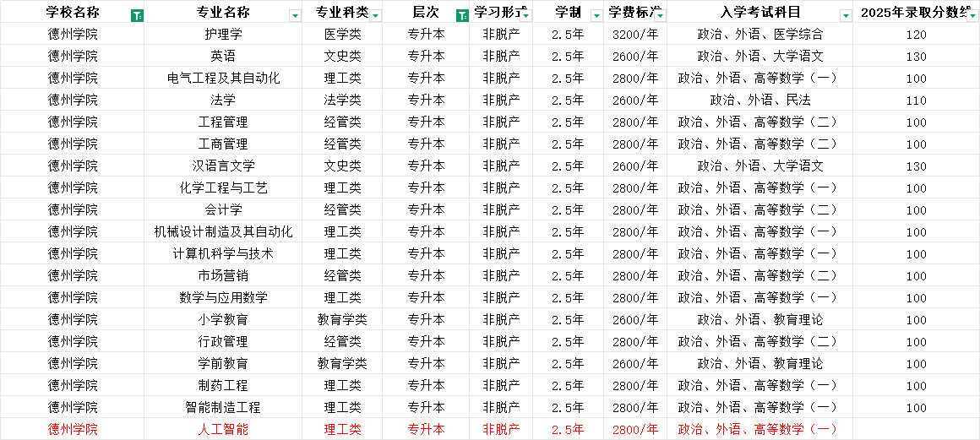This screenshot has height=440, width=980.
Task: Select the 法学 major name cell
Action: point(223,100)
